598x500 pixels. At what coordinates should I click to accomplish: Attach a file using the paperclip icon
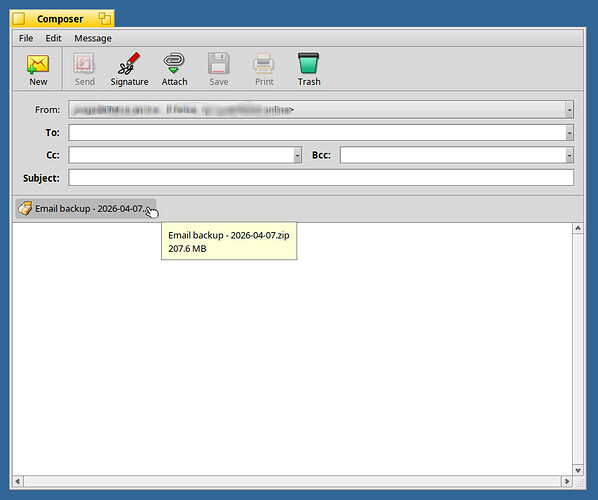tap(174, 69)
